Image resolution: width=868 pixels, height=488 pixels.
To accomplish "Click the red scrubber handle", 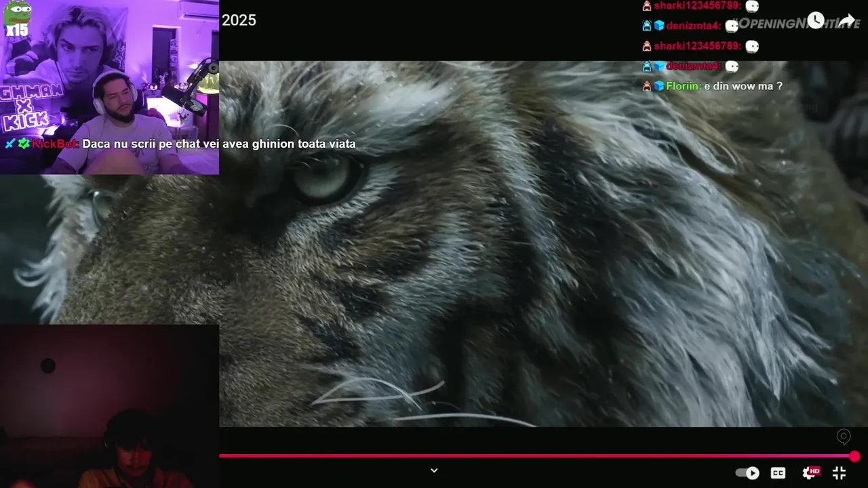I will click(x=854, y=456).
